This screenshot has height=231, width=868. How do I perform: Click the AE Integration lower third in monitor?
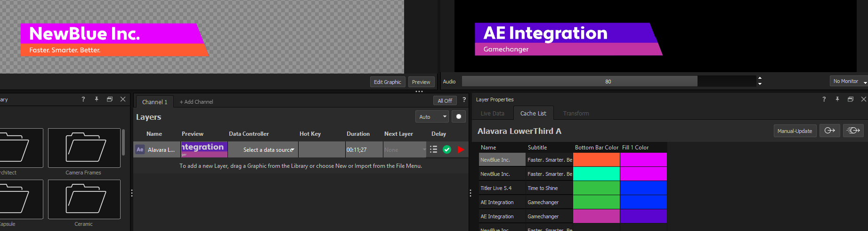(x=568, y=39)
